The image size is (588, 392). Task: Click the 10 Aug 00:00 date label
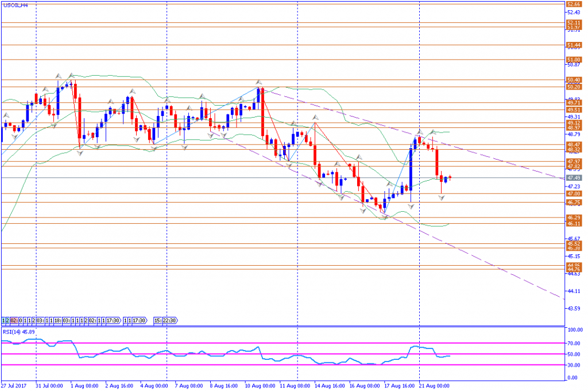point(260,386)
